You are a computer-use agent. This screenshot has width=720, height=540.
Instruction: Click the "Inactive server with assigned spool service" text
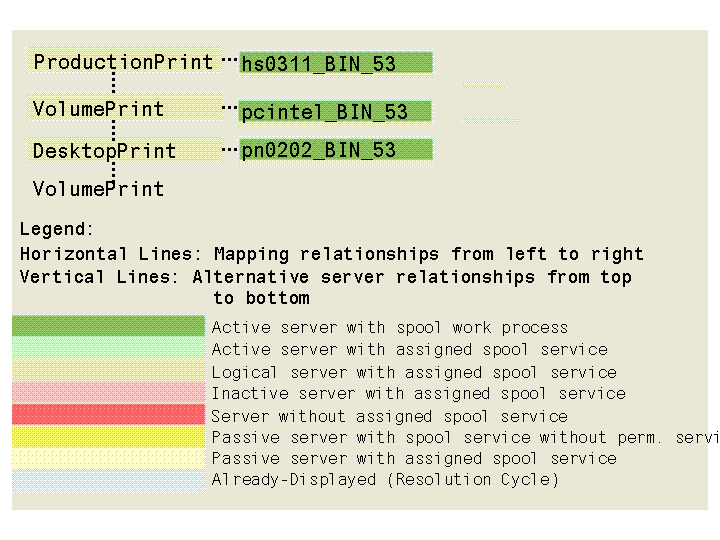click(x=418, y=393)
